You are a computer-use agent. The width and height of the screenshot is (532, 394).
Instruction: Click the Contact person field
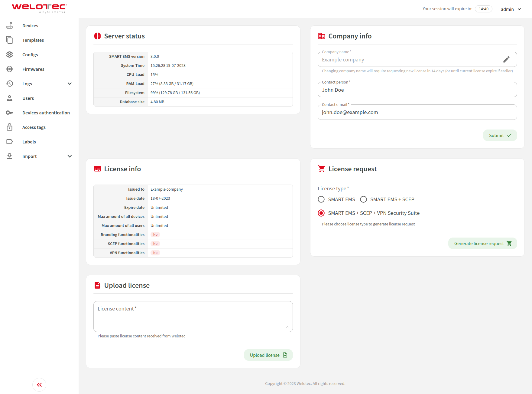417,90
